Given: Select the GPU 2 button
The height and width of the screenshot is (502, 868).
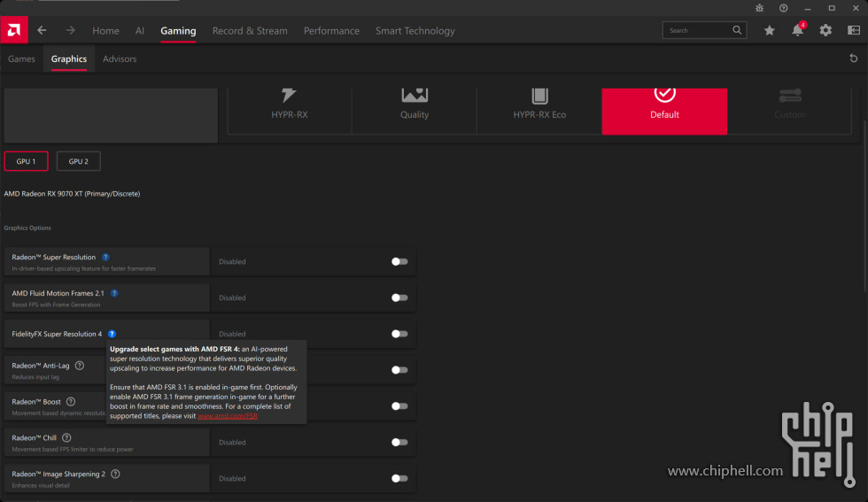Looking at the screenshot, I should 79,161.
